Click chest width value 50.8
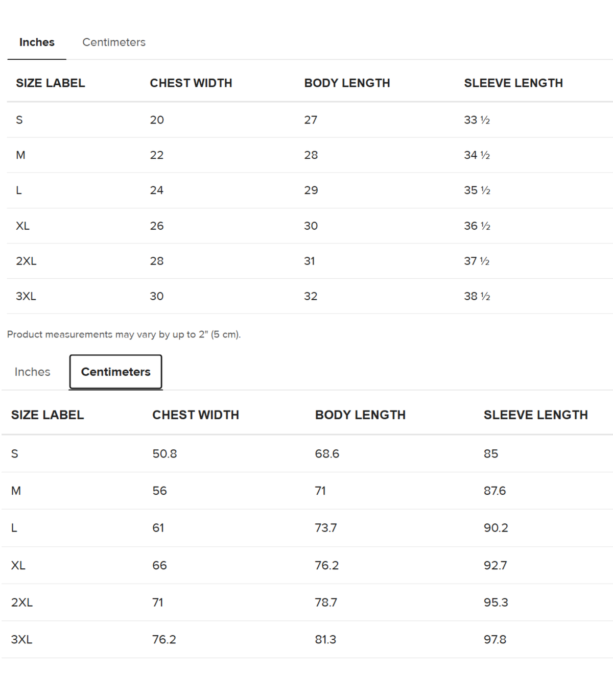 (164, 453)
